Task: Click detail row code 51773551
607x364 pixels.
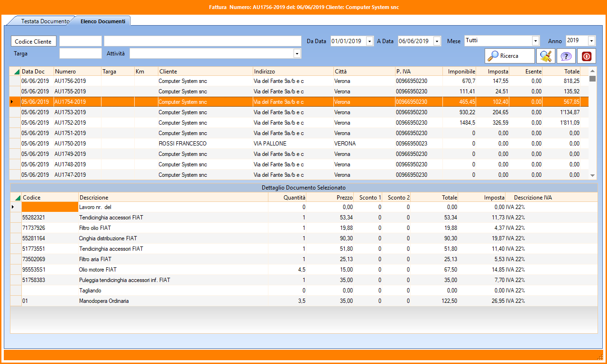Action: (x=34, y=249)
